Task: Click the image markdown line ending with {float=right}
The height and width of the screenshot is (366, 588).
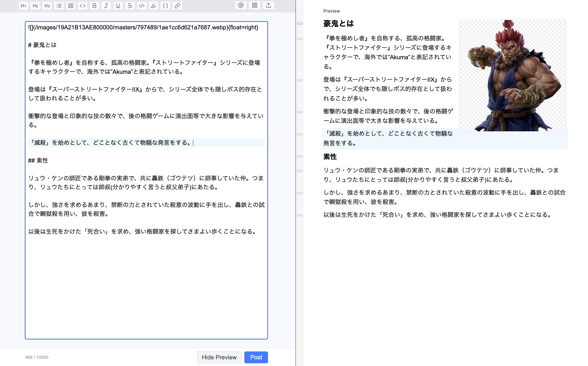Action: coord(143,27)
